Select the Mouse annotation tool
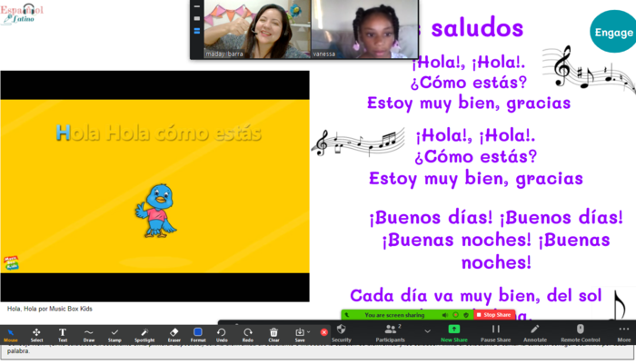This screenshot has width=636, height=364. 11,335
